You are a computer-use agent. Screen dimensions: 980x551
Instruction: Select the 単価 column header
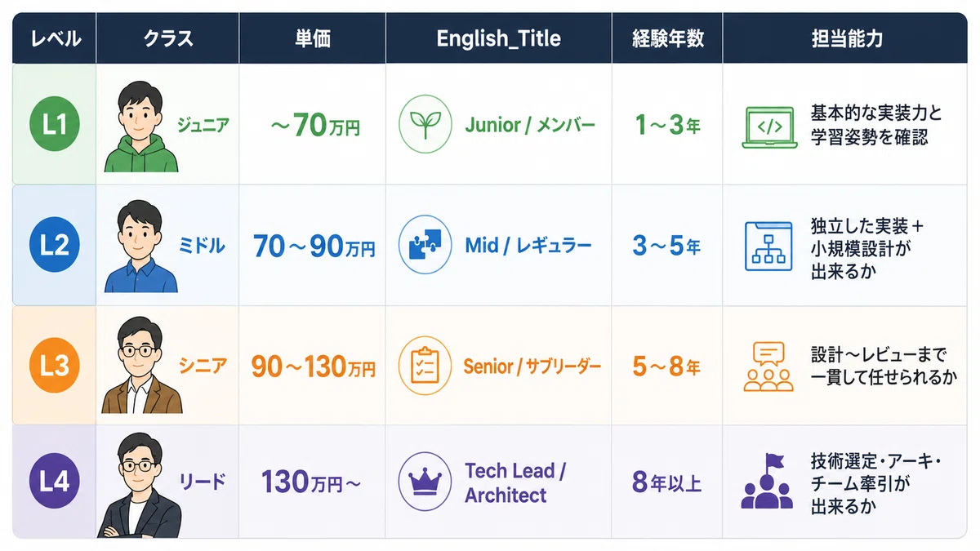(x=313, y=38)
